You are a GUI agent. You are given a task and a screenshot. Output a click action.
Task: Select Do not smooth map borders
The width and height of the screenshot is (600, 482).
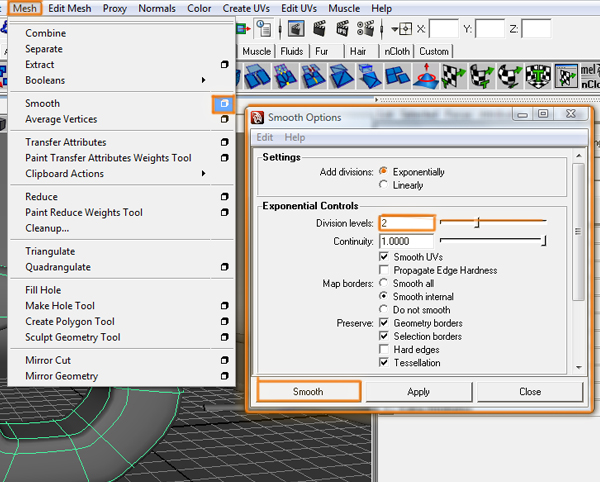[384, 310]
